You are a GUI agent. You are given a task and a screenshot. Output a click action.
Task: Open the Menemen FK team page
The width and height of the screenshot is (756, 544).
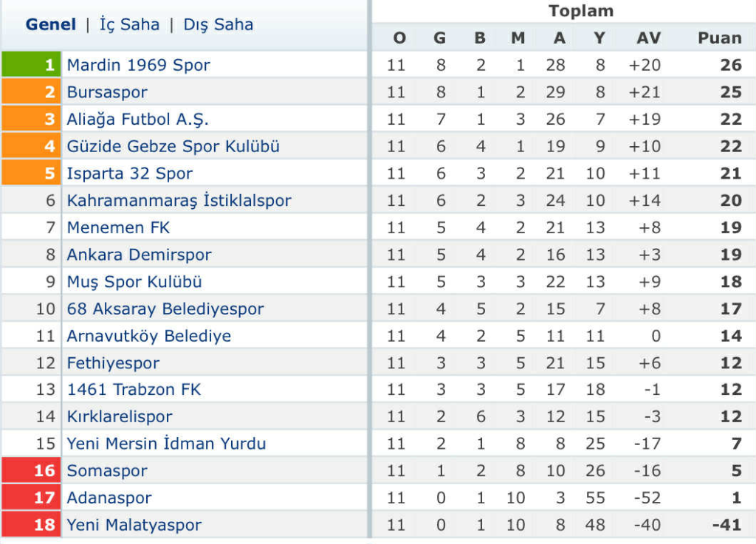(x=118, y=227)
